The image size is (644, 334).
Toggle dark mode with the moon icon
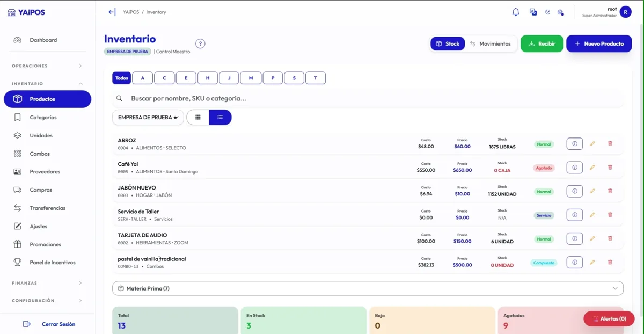click(x=547, y=12)
